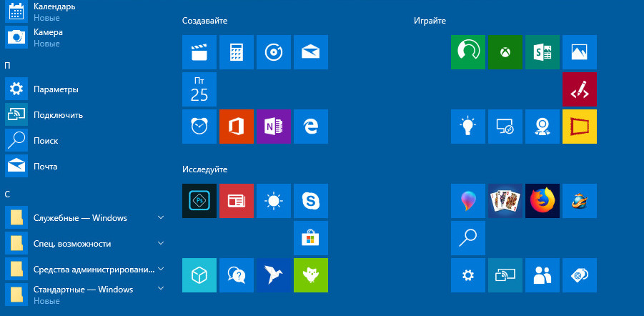
Task: Select the Средства администрирования folder row
Action: point(85,269)
